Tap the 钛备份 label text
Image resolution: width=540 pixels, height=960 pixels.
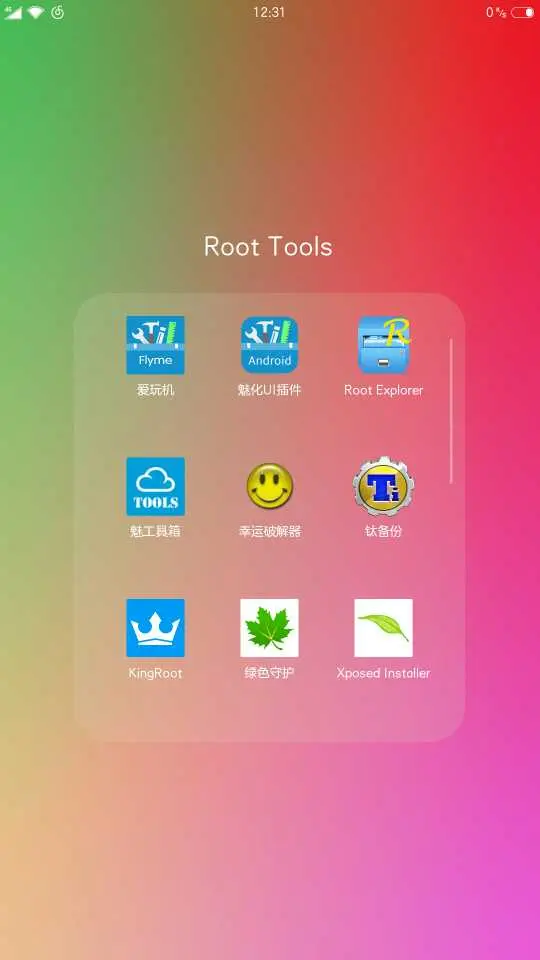pyautogui.click(x=383, y=531)
